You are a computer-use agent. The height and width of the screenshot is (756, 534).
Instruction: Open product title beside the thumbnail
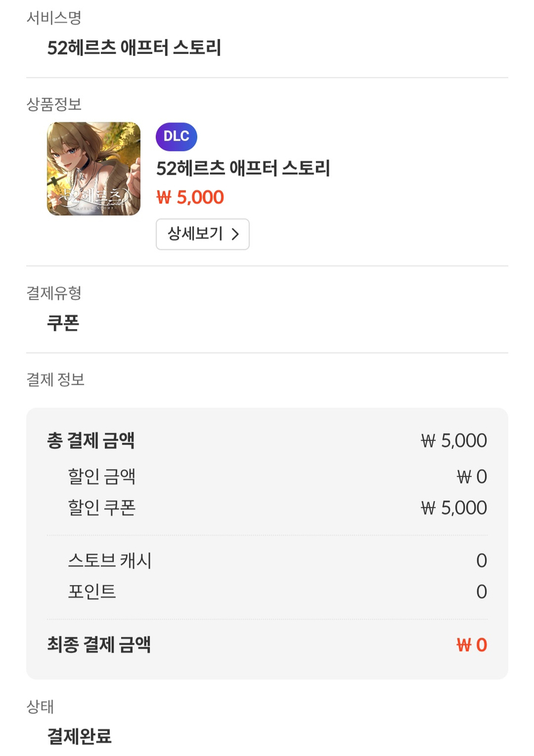243,168
